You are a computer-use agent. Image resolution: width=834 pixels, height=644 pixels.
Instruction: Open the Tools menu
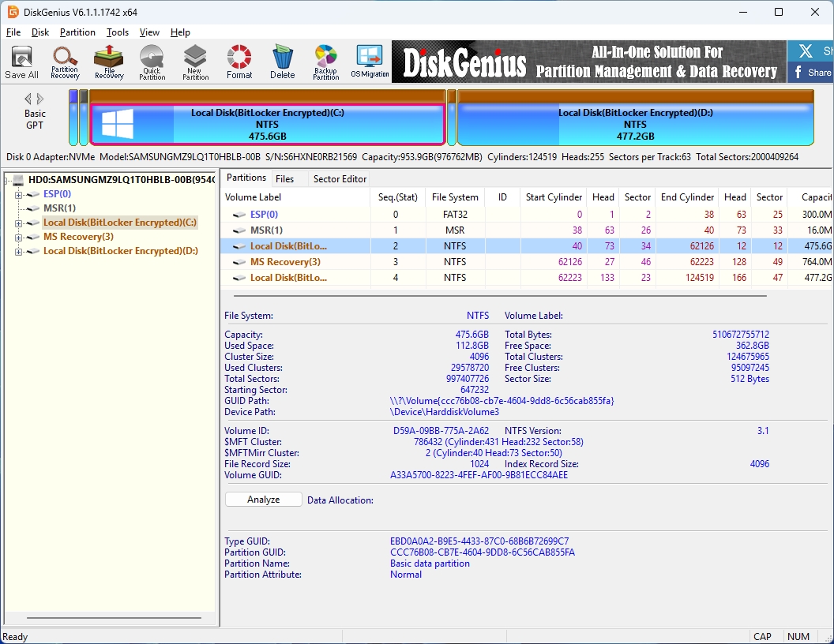pos(117,32)
